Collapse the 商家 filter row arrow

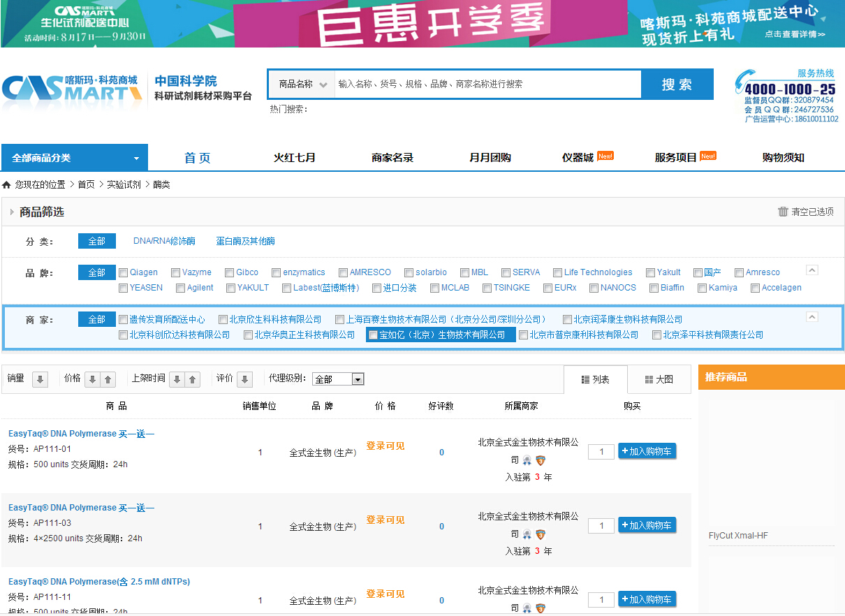click(x=811, y=317)
